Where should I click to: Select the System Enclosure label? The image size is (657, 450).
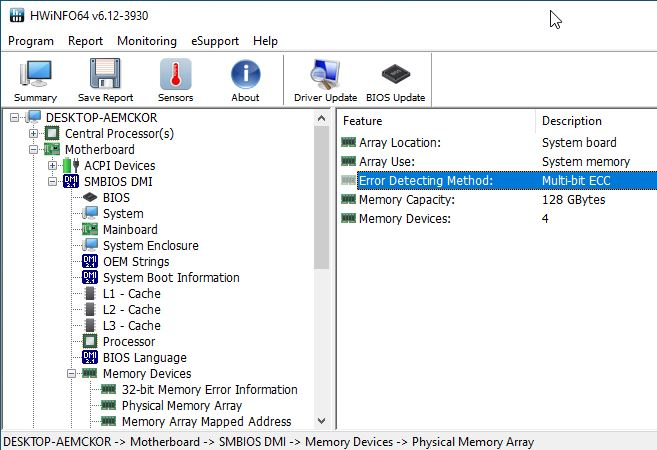point(151,246)
